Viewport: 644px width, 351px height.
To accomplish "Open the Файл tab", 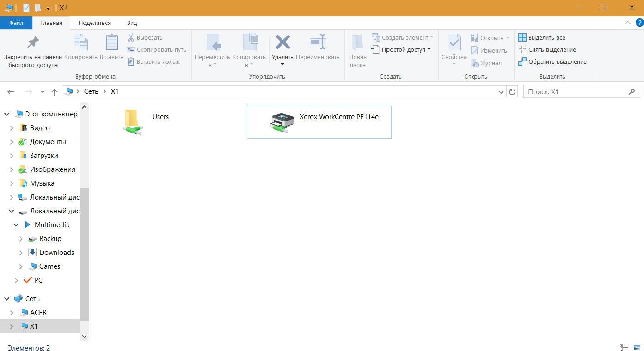I will [x=16, y=23].
